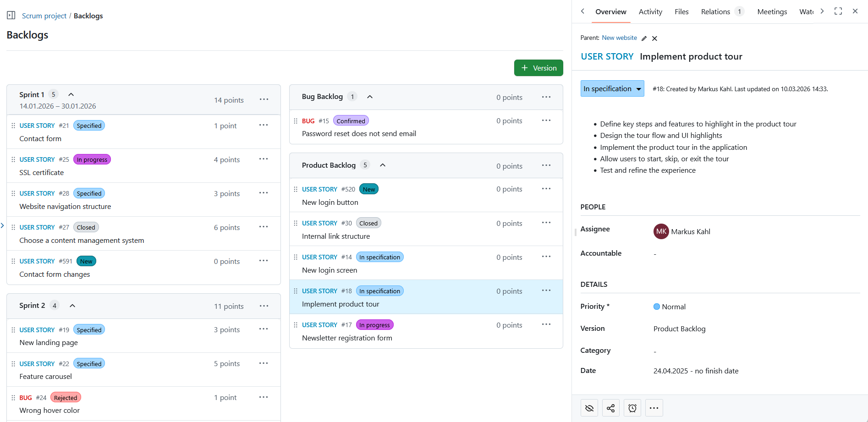Image resolution: width=868 pixels, height=422 pixels.
Task: Open the 'Scrum project' breadcrumb link
Action: [44, 15]
